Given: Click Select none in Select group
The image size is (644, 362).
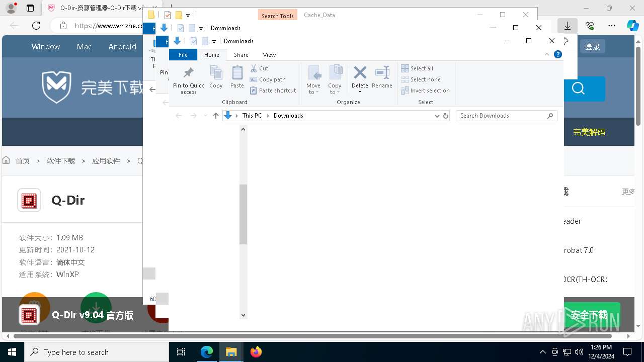Looking at the screenshot, I should (x=421, y=79).
